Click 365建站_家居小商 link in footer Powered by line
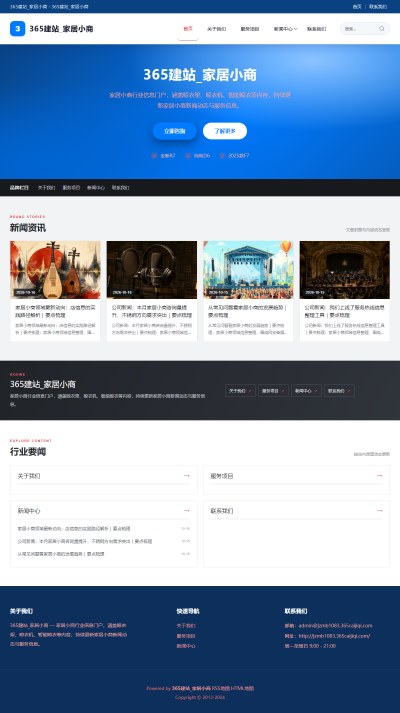 tap(191, 688)
